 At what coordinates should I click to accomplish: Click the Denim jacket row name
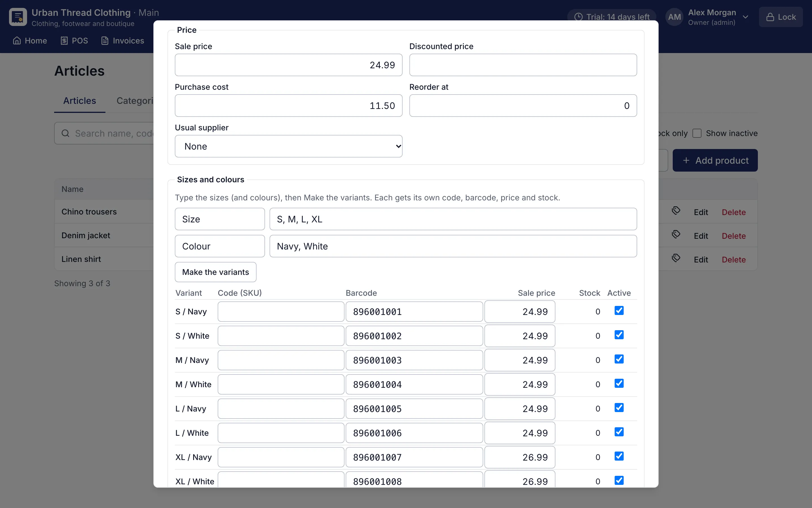pyautogui.click(x=85, y=235)
